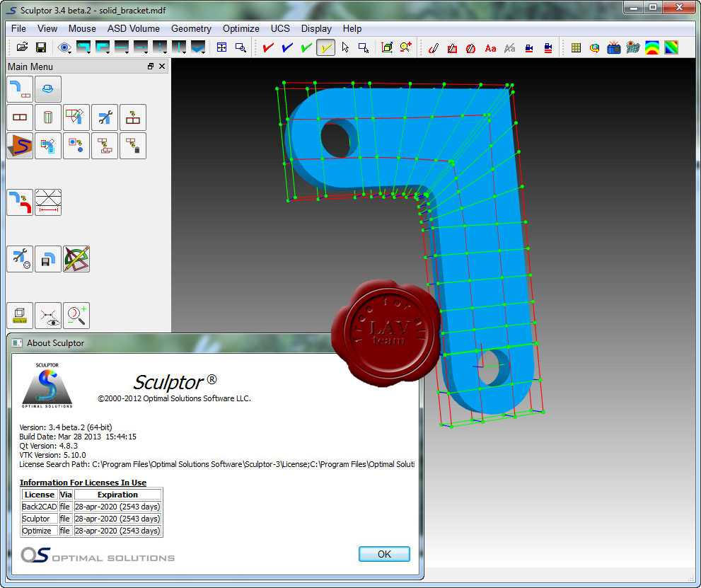
Task: Click the rotating arrow globe icon
Action: coord(595,48)
